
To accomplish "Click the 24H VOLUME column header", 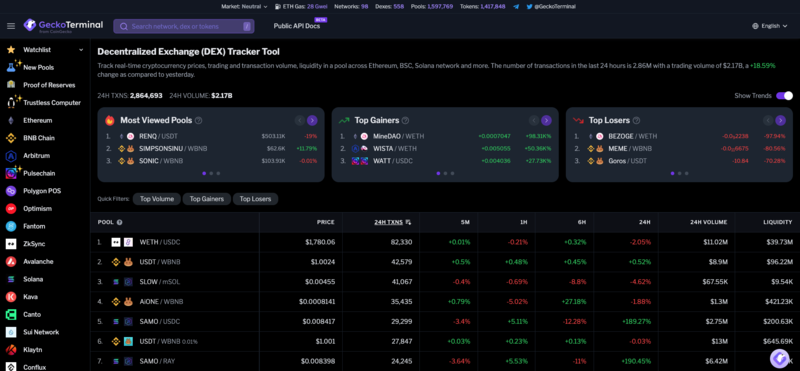I will (708, 222).
